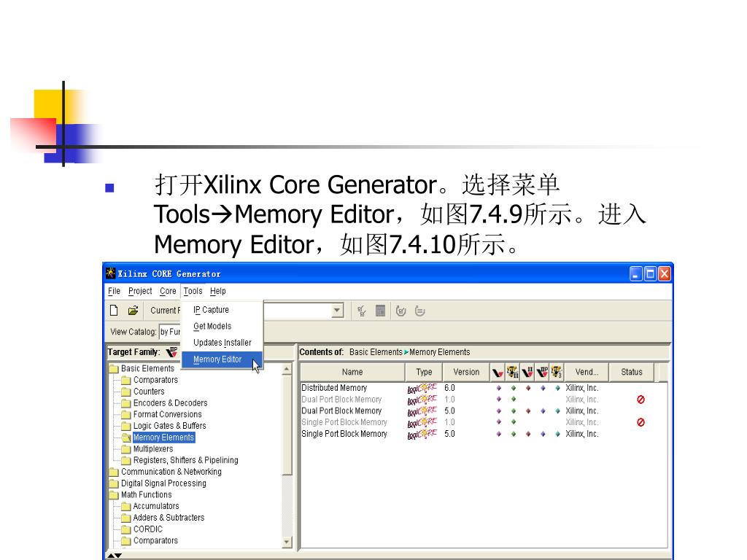Click the LogiCORE icon for Single Port 5.0
Image resolution: width=747 pixels, height=560 pixels.
point(422,434)
